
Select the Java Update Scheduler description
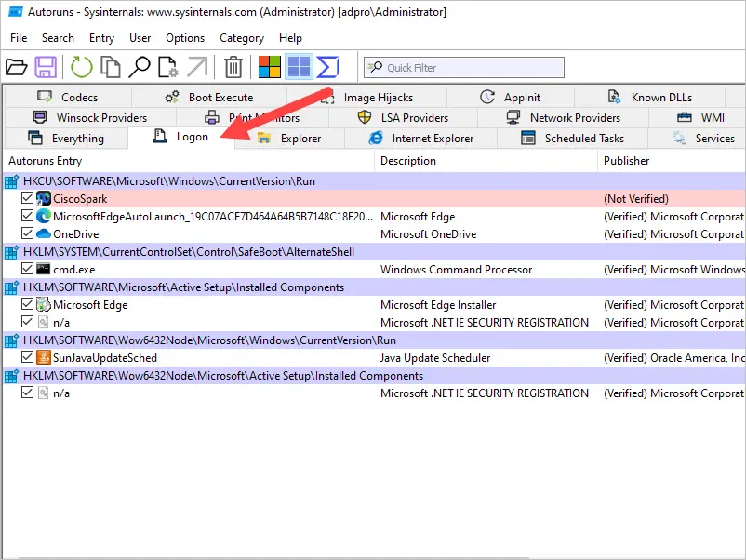pos(434,358)
